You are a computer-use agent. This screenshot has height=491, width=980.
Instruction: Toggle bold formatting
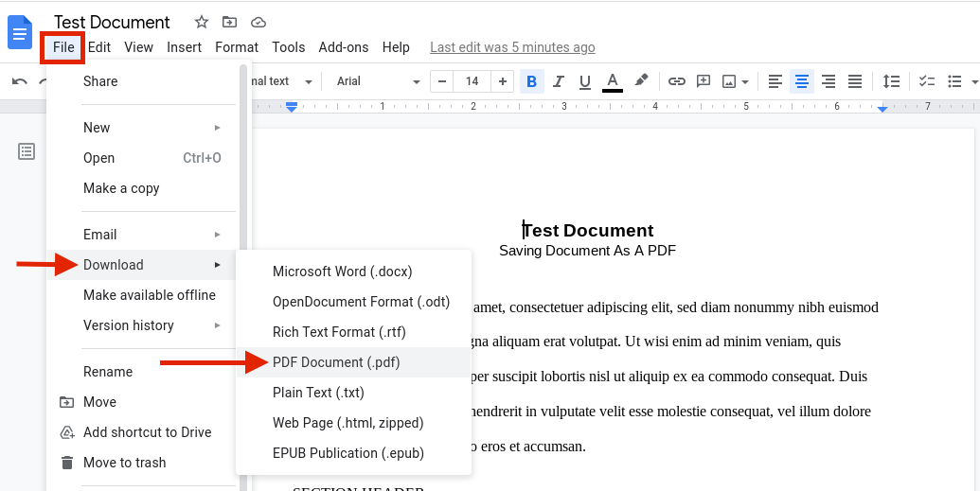pyautogui.click(x=531, y=81)
